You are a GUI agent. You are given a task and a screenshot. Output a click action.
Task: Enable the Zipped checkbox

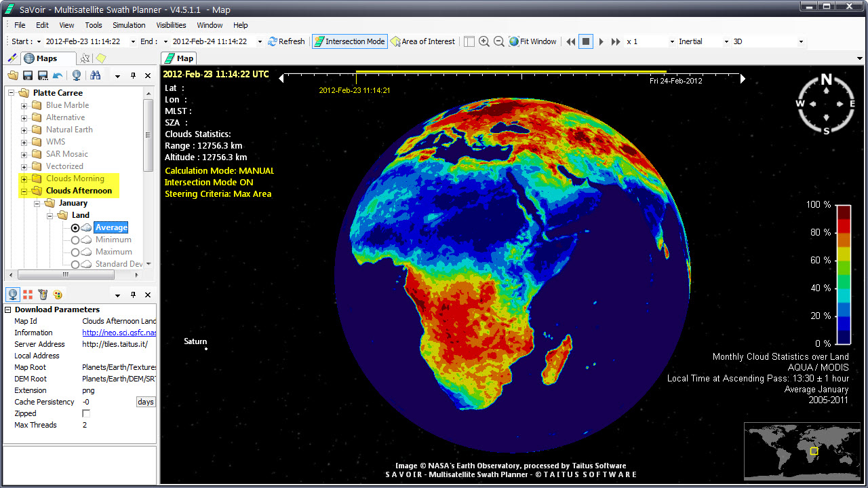[x=86, y=413]
